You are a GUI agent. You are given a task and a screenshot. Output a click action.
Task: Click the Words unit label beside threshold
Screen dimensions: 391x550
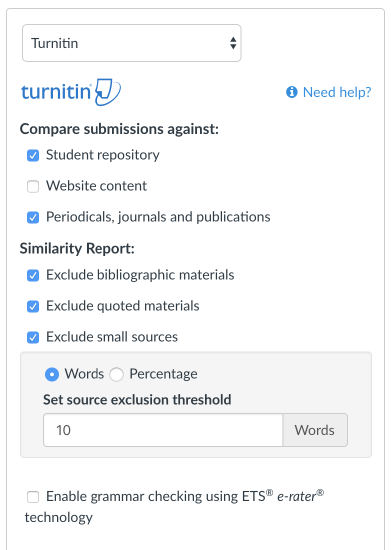(315, 430)
